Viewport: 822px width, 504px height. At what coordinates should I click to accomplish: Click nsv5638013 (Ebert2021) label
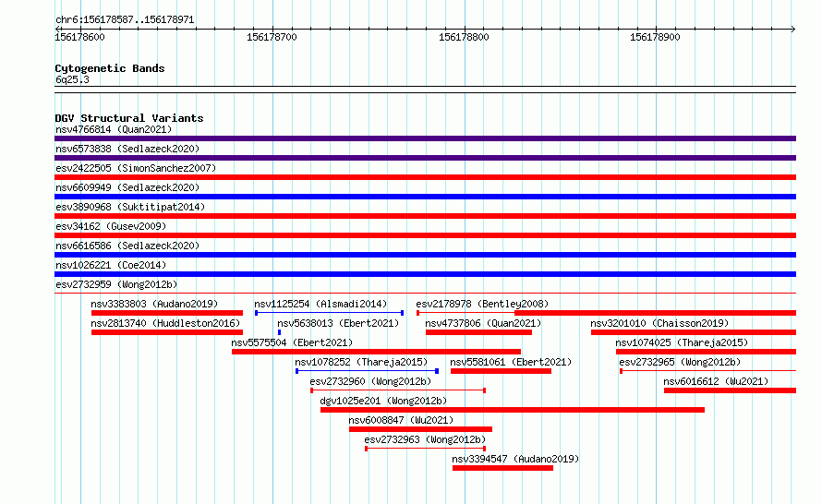pyautogui.click(x=338, y=323)
